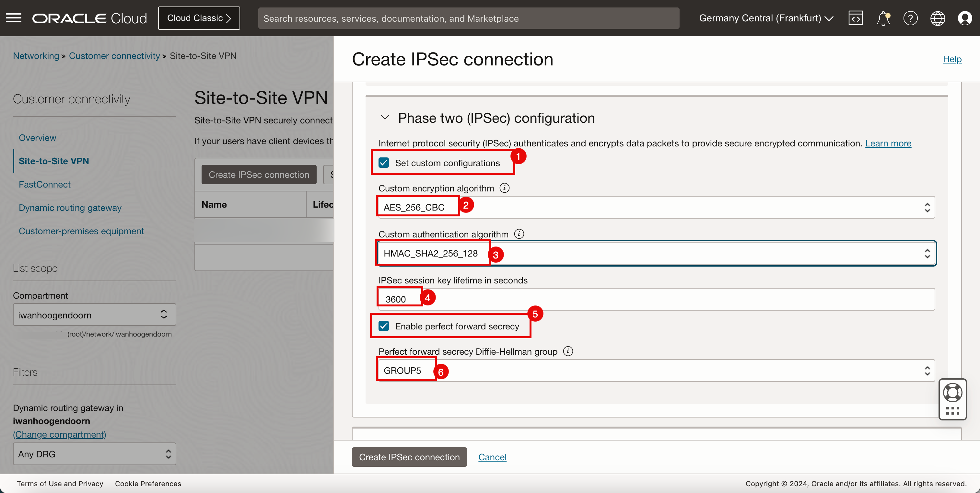Open the notifications bell
Image resolution: width=980 pixels, height=493 pixels.
click(883, 18)
